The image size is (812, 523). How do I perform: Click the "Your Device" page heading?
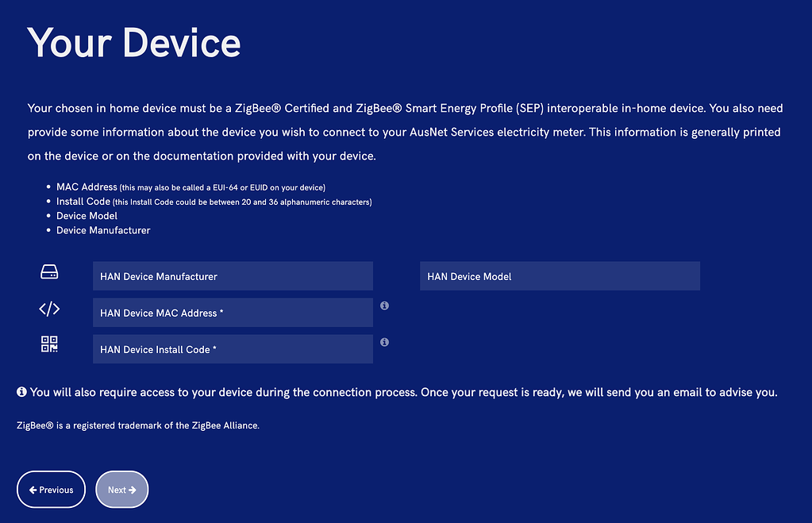point(133,42)
